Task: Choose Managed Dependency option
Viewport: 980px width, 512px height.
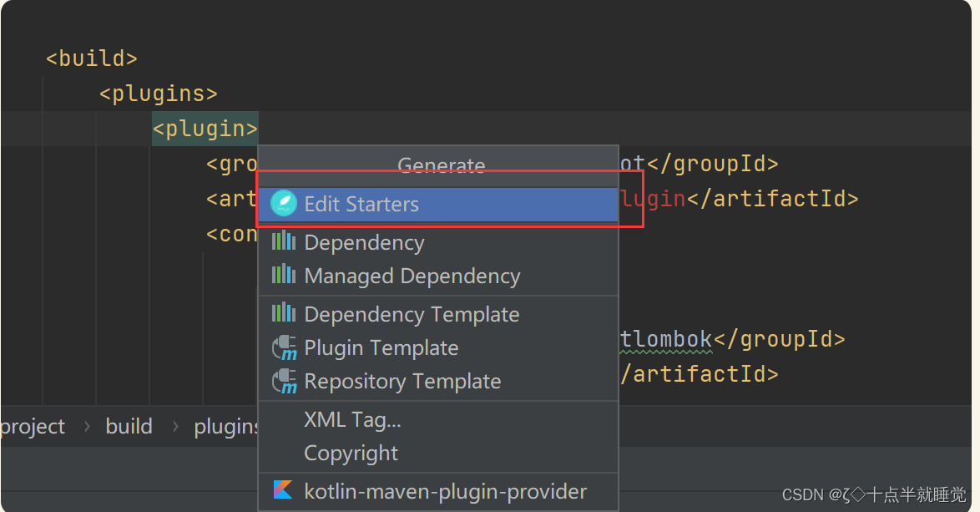Action: tap(438, 276)
